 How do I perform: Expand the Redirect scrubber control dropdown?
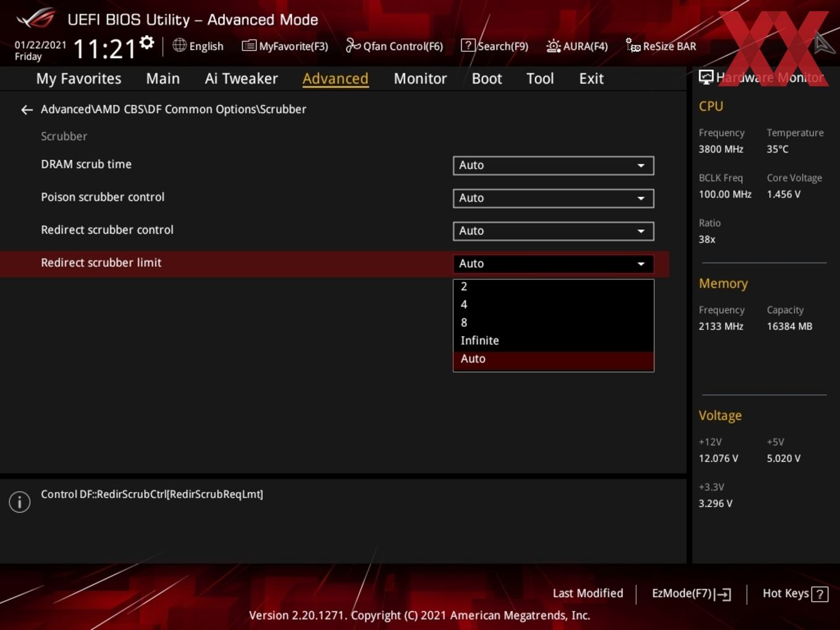pyautogui.click(x=553, y=231)
